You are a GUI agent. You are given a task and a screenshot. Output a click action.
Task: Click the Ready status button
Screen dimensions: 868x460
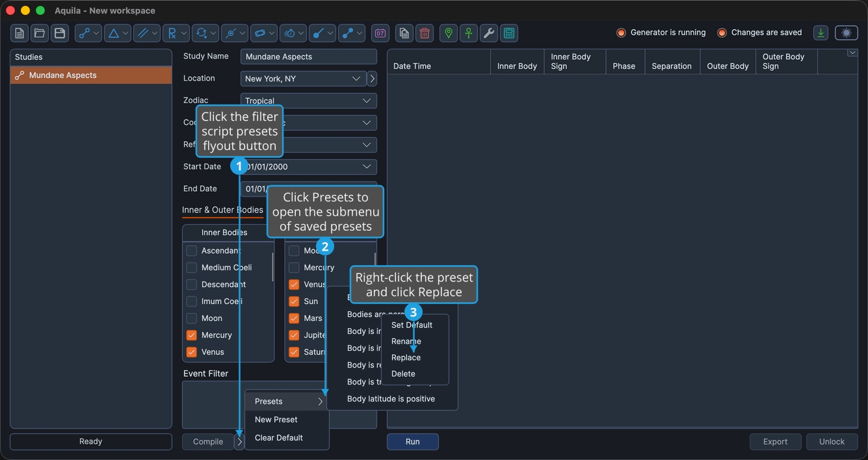click(91, 442)
